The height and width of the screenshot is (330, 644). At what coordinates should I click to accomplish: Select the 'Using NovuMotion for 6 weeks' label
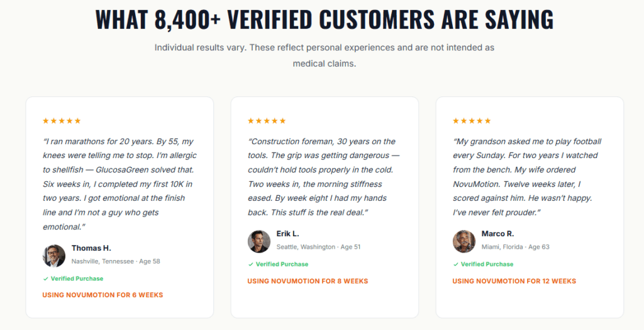(x=103, y=295)
